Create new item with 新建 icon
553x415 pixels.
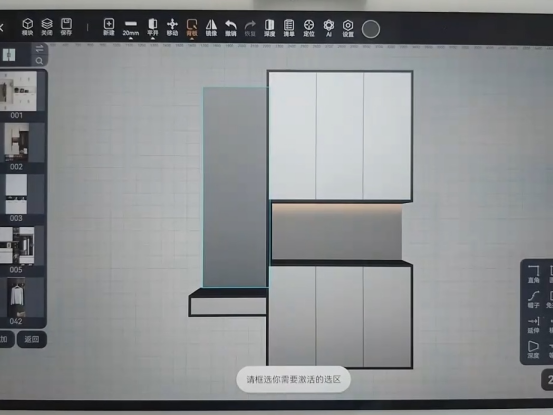point(109,27)
